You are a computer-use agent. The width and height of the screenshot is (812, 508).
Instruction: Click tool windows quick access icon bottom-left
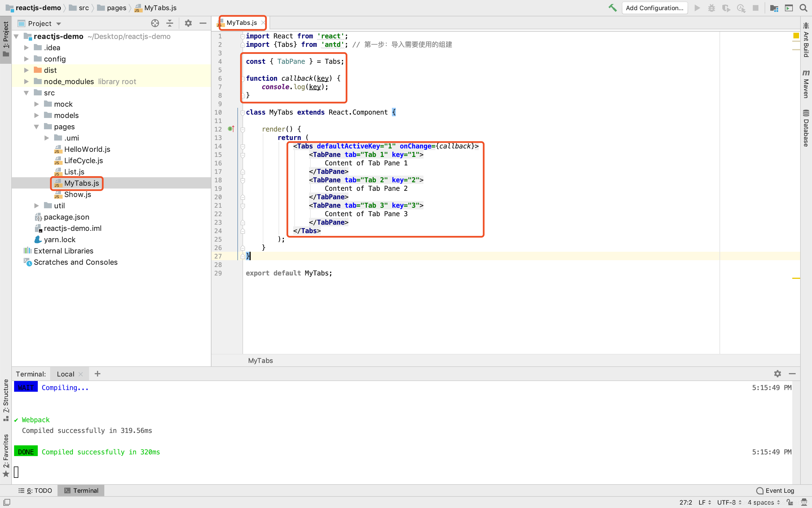coord(7,502)
